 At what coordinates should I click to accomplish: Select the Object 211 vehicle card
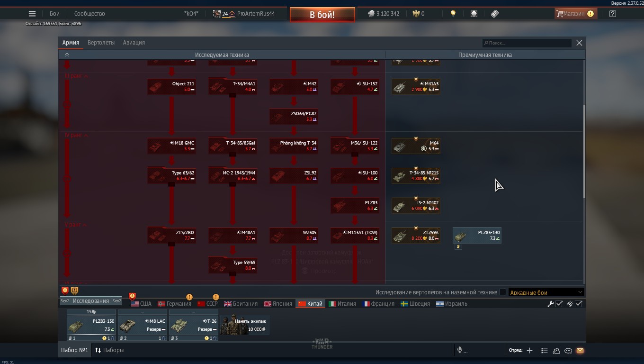click(x=171, y=87)
